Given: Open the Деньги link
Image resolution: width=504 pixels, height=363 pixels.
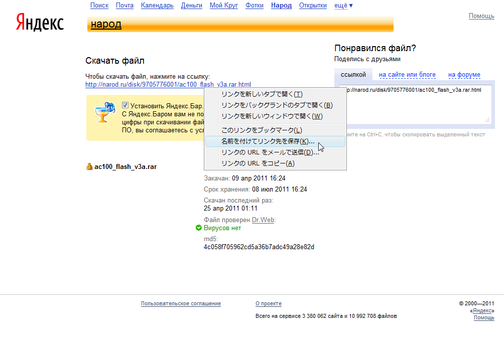Looking at the screenshot, I should pos(191,5).
